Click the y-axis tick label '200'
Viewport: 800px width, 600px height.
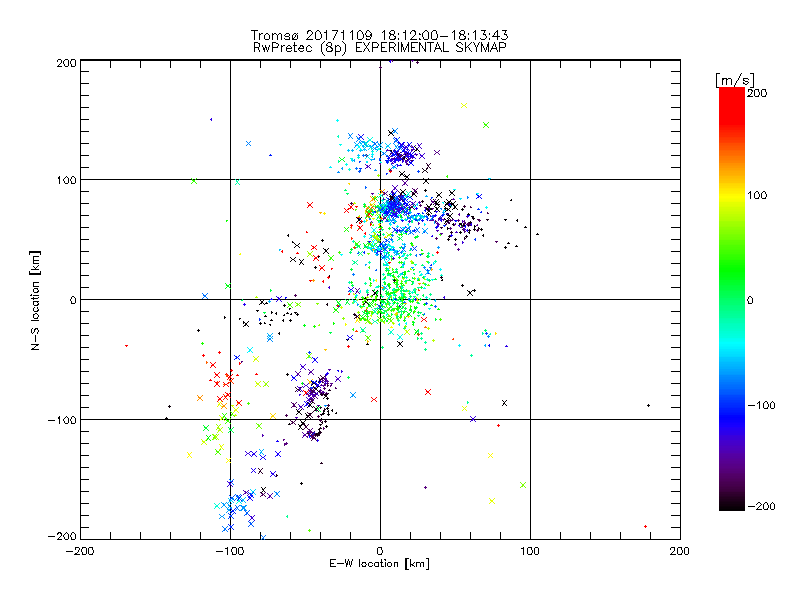click(x=66, y=63)
